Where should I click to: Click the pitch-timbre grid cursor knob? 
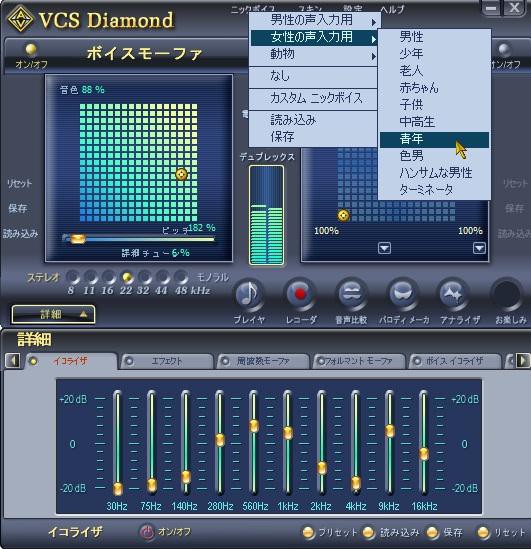tap(181, 174)
